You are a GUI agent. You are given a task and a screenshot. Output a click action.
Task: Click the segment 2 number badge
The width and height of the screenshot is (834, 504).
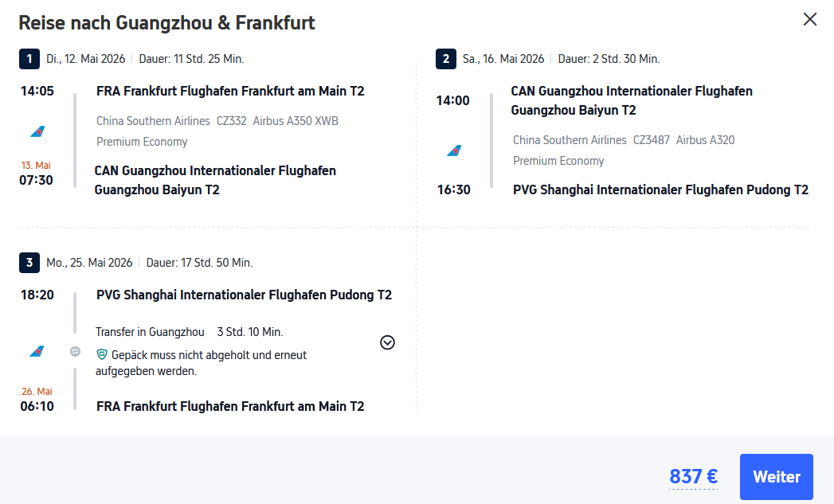[x=446, y=59]
